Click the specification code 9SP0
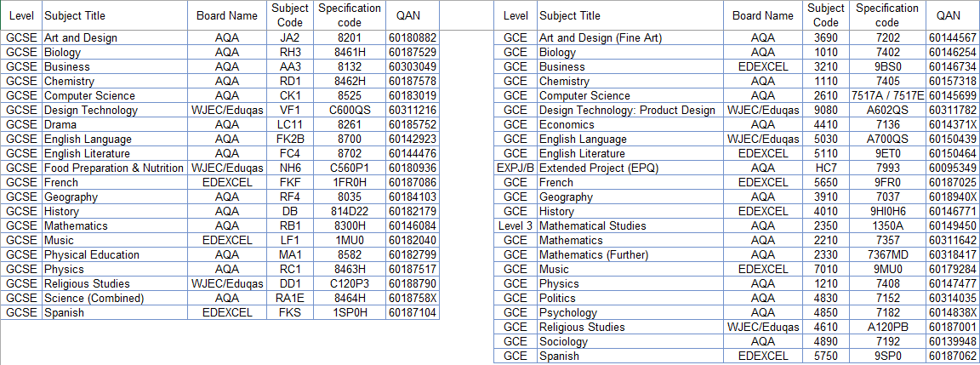This screenshot has height=365, width=980. tap(887, 356)
